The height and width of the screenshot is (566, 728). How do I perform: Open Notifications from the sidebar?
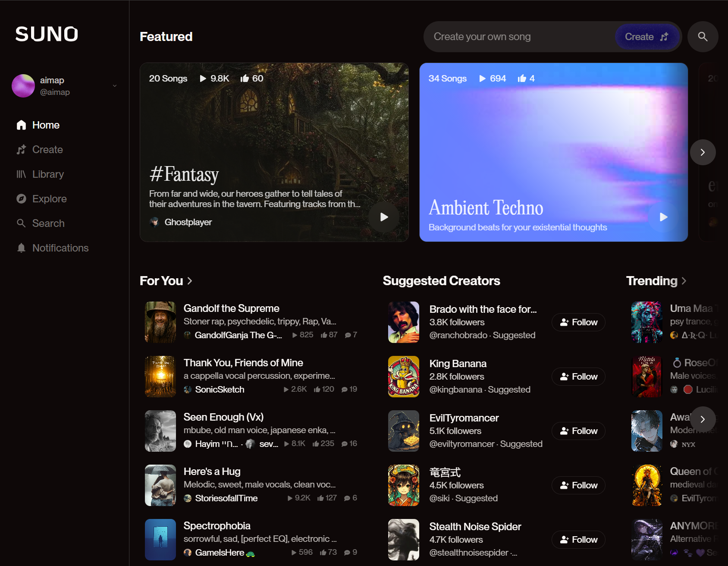point(60,248)
